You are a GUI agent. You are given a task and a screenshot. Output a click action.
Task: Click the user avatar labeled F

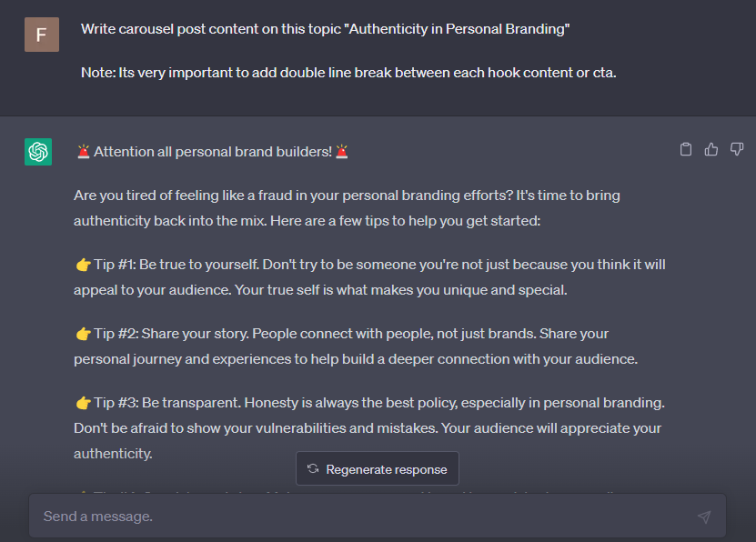41,35
